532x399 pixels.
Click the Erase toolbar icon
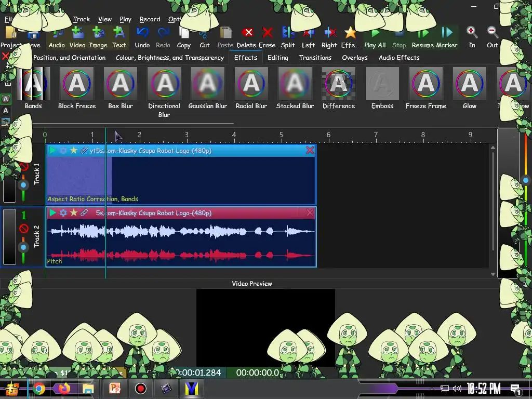pyautogui.click(x=268, y=37)
